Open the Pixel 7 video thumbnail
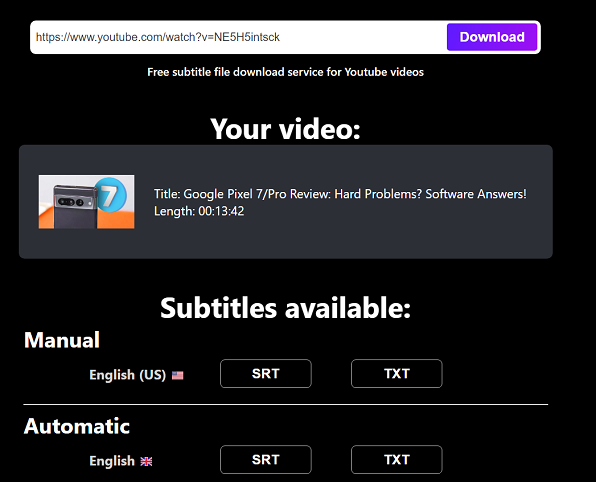This screenshot has height=482, width=596. (x=86, y=201)
